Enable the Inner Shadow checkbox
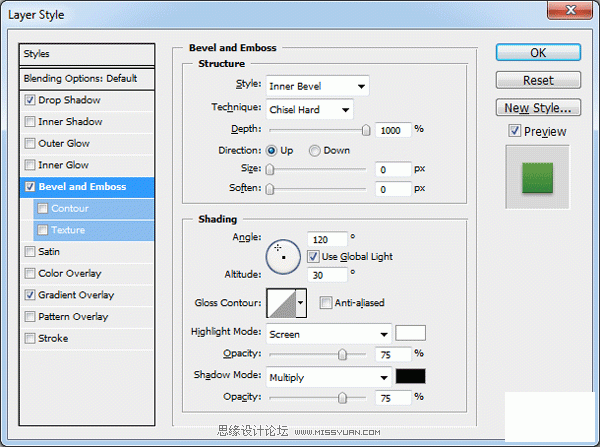 tap(29, 122)
